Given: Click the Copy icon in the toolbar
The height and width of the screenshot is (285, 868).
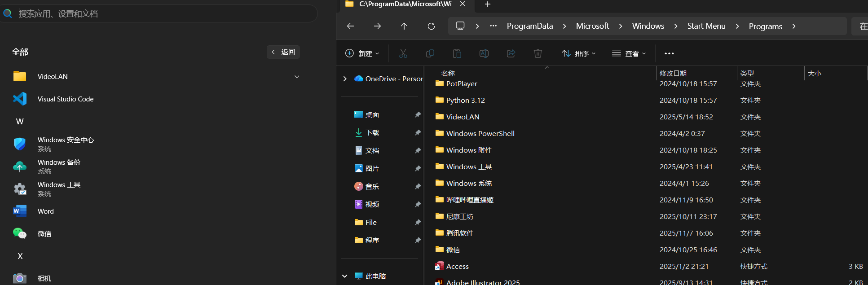Looking at the screenshot, I should click(430, 53).
